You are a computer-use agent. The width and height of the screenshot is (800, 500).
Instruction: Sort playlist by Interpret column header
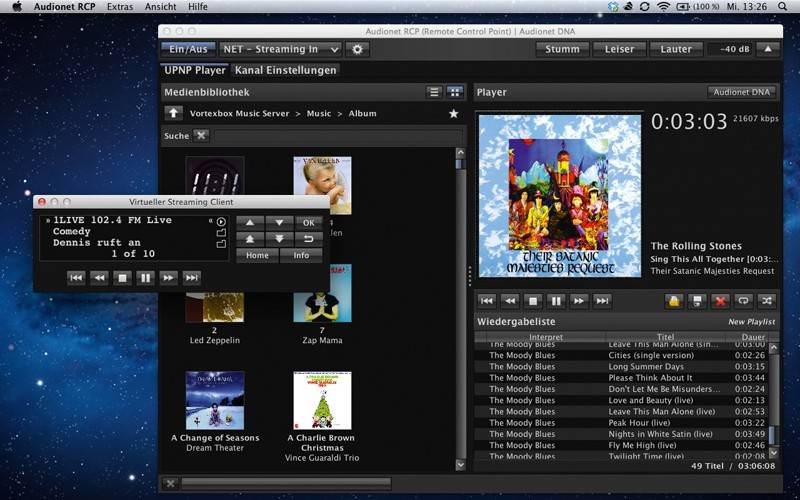click(x=546, y=337)
